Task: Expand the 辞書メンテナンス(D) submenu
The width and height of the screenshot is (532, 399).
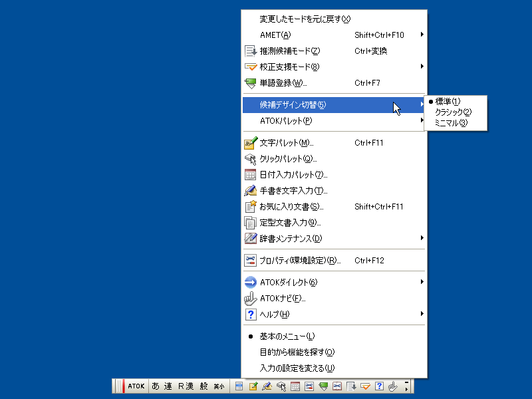Action: pyautogui.click(x=334, y=239)
